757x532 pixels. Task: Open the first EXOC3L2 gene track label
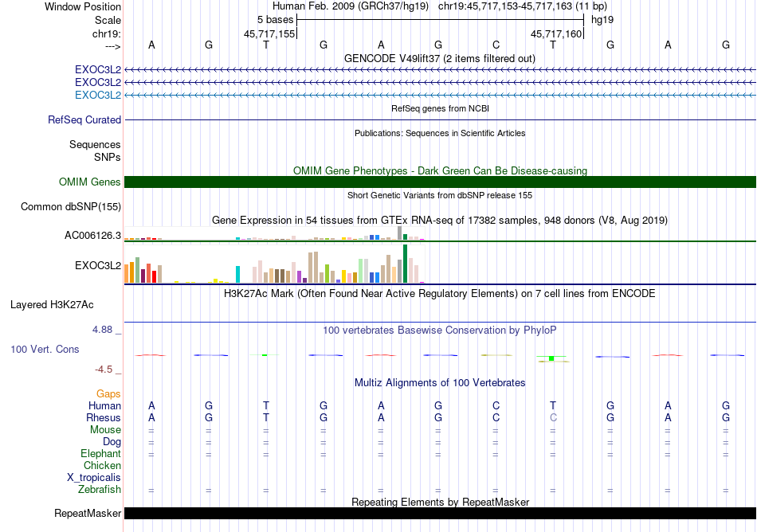click(98, 70)
